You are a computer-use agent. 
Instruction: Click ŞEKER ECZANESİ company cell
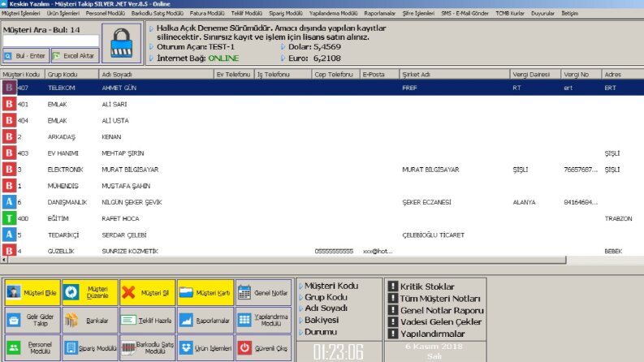(x=426, y=202)
